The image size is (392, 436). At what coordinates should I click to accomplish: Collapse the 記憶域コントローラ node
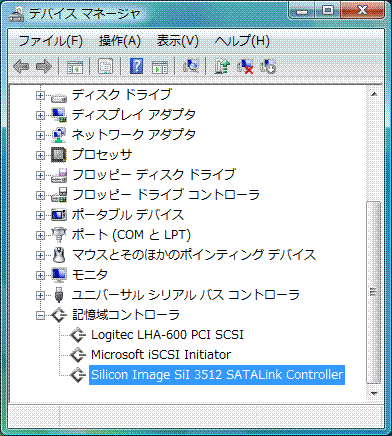pyautogui.click(x=40, y=315)
